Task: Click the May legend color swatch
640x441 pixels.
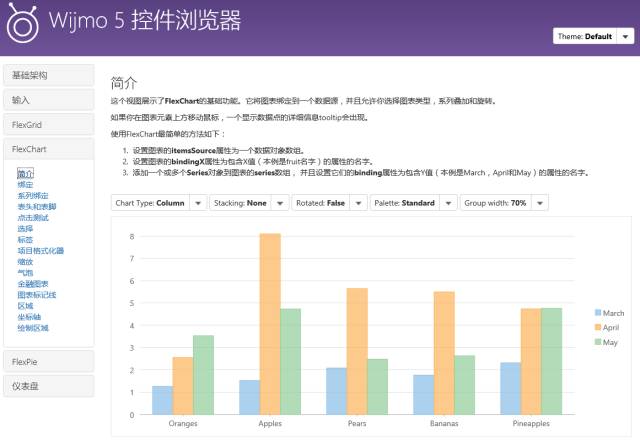Action: pyautogui.click(x=598, y=342)
